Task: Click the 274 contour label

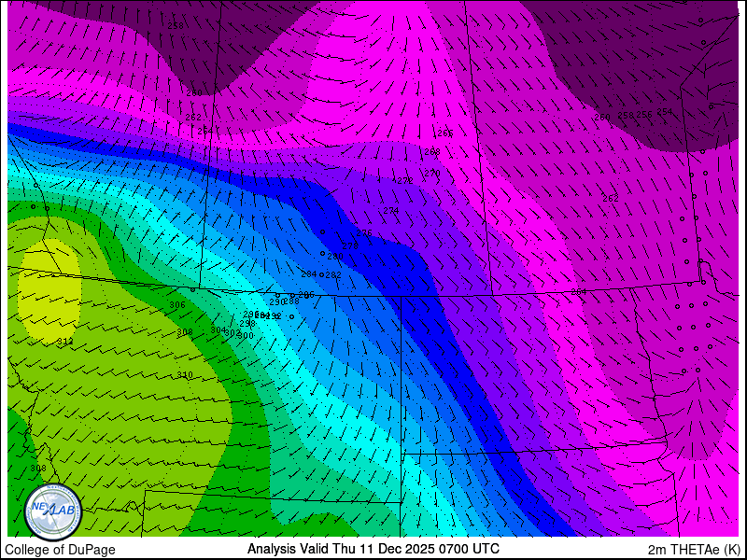Action: 391,211
